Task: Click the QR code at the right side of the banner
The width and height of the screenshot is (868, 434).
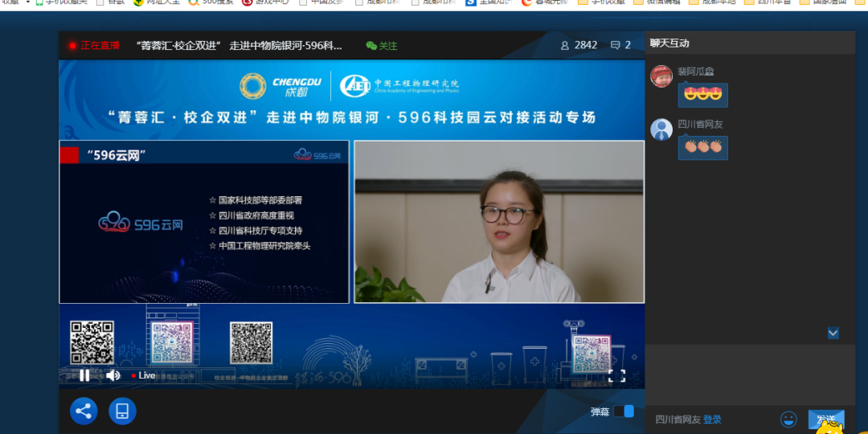Action: pos(592,354)
